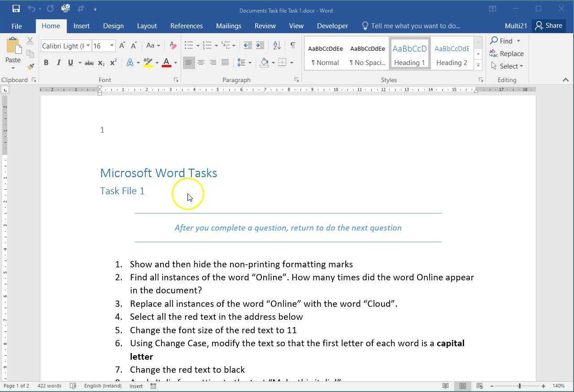Apply superscript formatting

[113, 63]
